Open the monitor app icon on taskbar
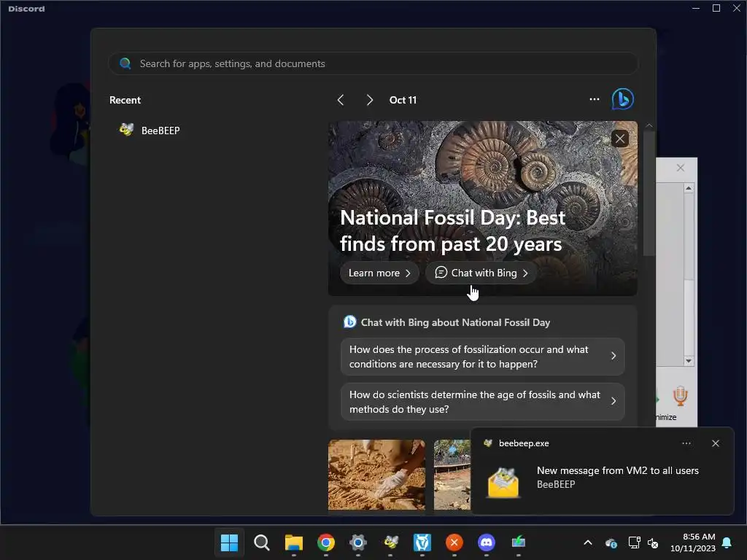Viewport: 747px width, 560px height. pos(519,542)
